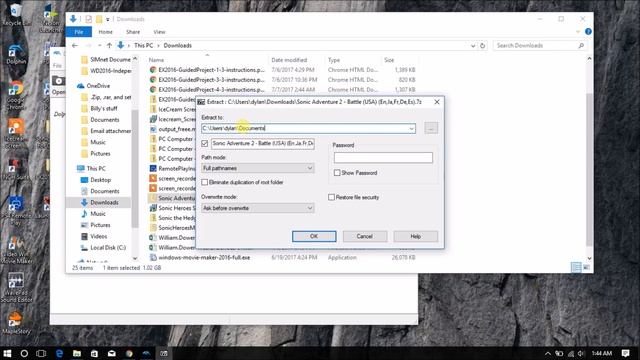Open the Extract to path dropdown arrow

411,129
